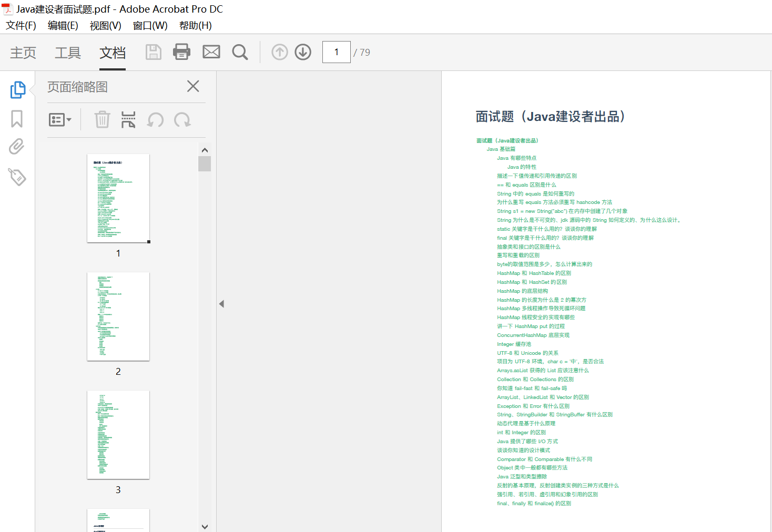Open link '讲一下 HashMap put 的过程'
The width and height of the screenshot is (772, 532).
(x=531, y=326)
